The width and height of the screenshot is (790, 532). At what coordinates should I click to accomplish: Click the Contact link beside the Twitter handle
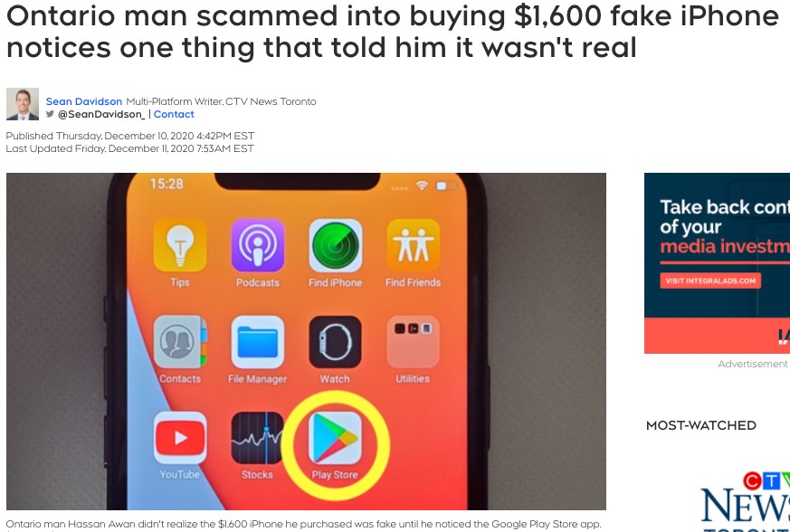pyautogui.click(x=174, y=114)
